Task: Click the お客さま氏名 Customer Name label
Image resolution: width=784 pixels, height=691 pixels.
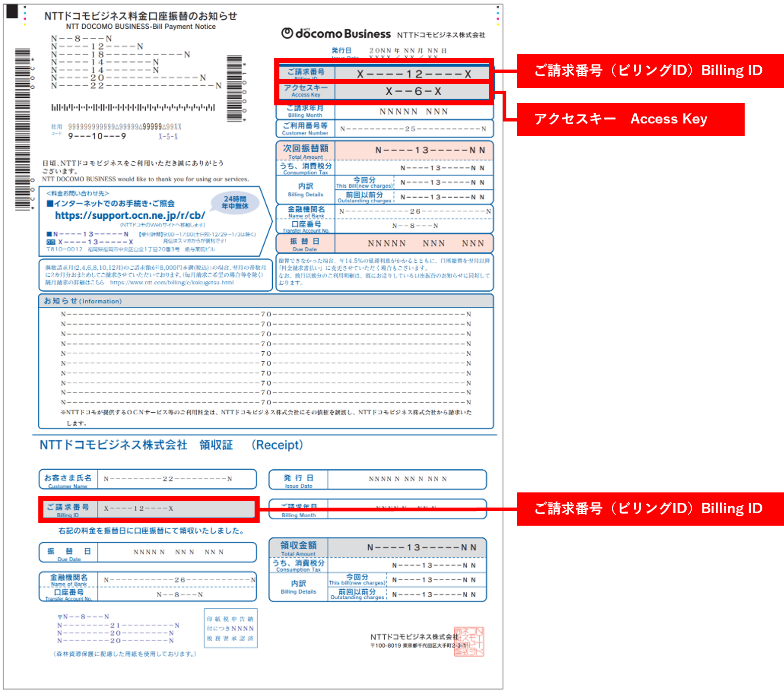Action: click(68, 480)
